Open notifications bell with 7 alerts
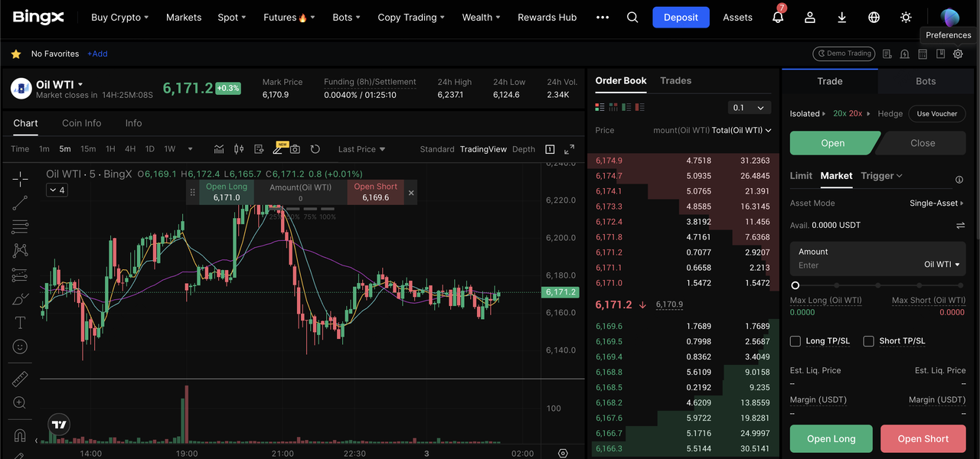 click(x=778, y=17)
